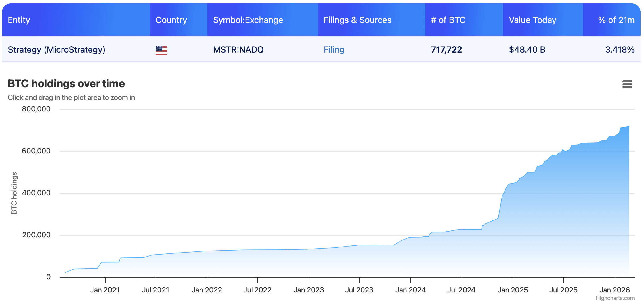Image resolution: width=644 pixels, height=308 pixels.
Task: Click the Entity column header
Action: [x=19, y=20]
